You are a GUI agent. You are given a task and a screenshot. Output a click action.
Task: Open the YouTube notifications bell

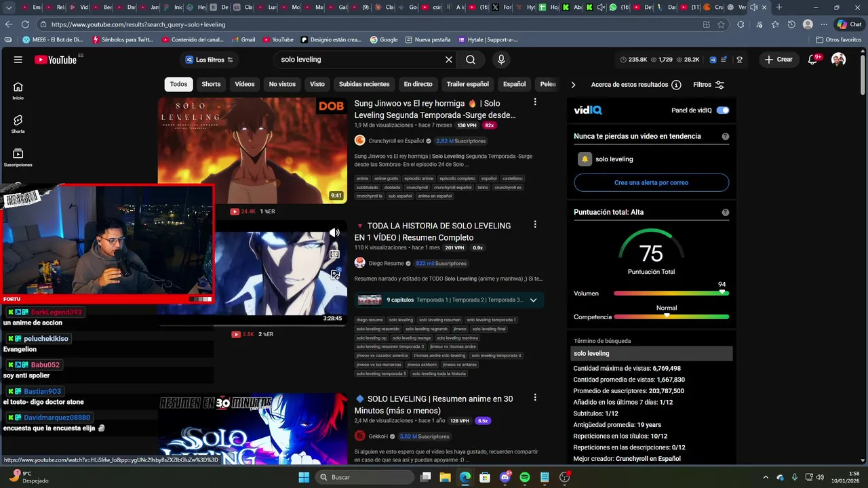tap(812, 60)
